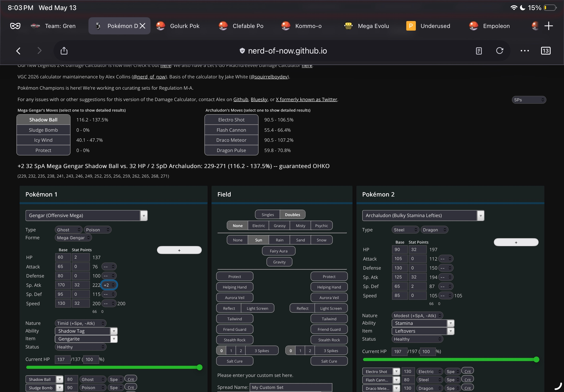Tap the forward navigation arrow
Screen dimensions: 564x392
point(39,51)
